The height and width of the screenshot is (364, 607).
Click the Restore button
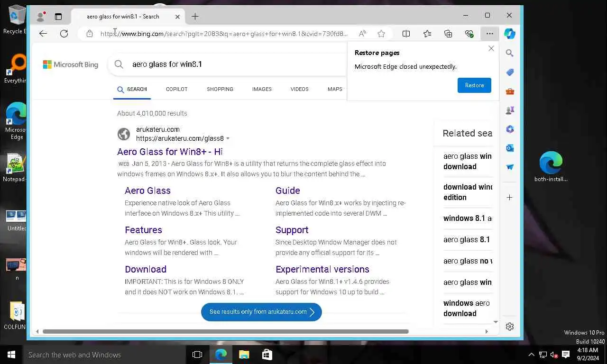point(474,85)
